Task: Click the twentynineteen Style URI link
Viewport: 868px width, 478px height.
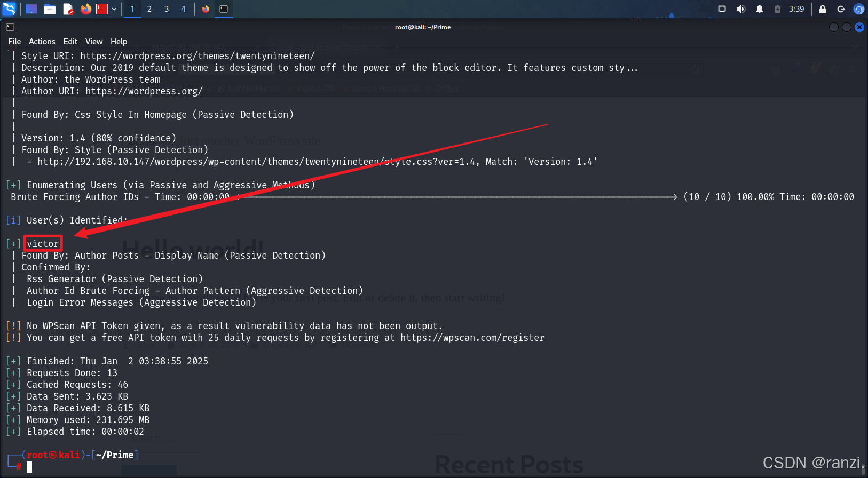Action: 198,56
